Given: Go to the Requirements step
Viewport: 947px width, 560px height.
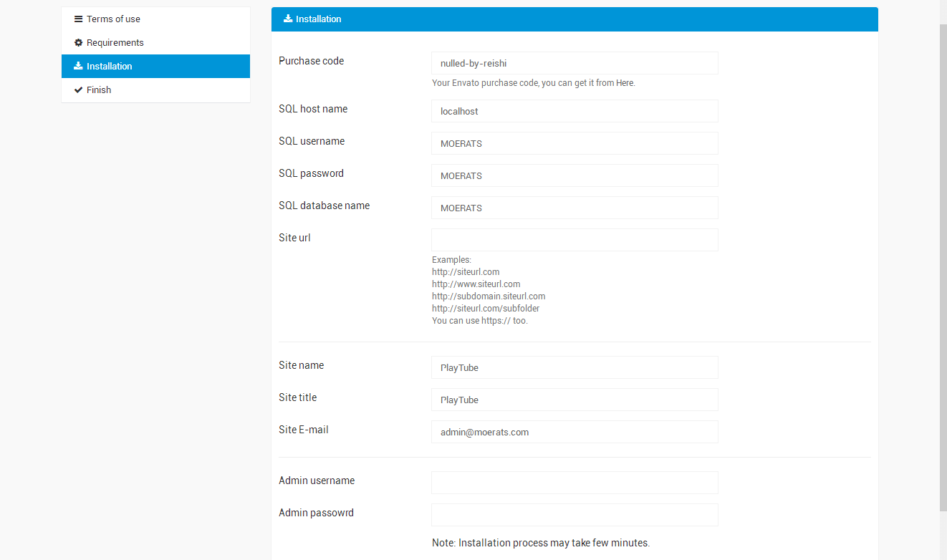Looking at the screenshot, I should (115, 43).
